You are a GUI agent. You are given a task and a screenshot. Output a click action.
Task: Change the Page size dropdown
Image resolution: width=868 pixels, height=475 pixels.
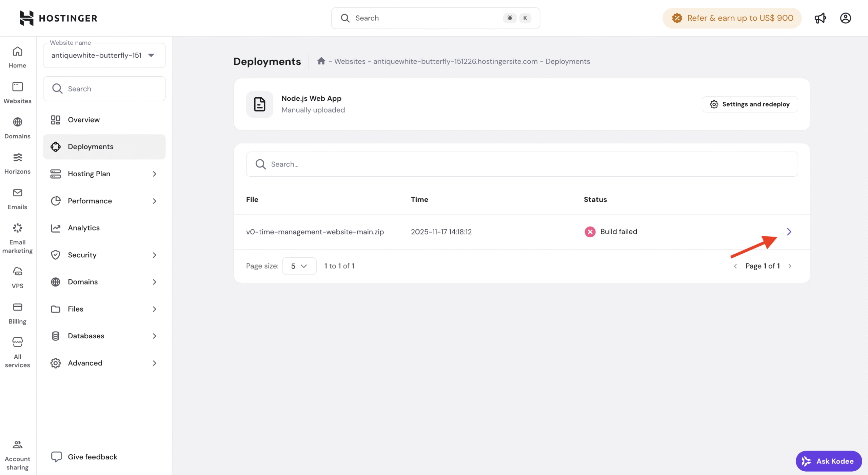click(x=299, y=266)
